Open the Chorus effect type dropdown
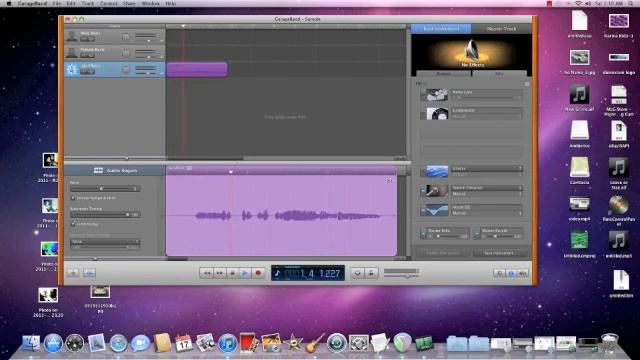Image resolution: width=640 pixels, height=360 pixels. [487, 168]
